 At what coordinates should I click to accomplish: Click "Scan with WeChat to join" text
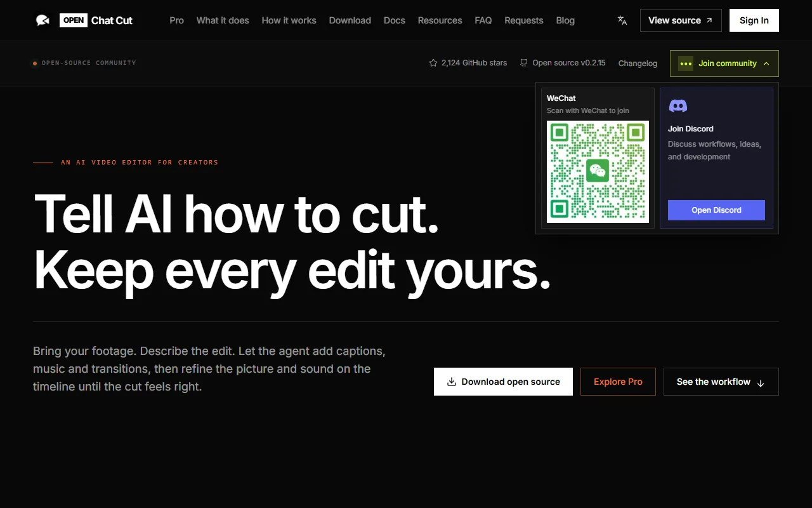tap(588, 110)
